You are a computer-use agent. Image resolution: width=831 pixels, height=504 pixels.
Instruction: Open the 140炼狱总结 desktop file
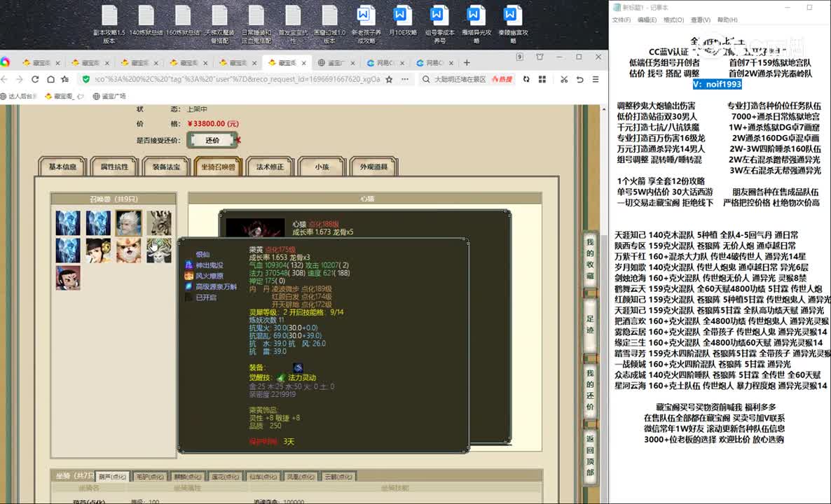click(146, 21)
